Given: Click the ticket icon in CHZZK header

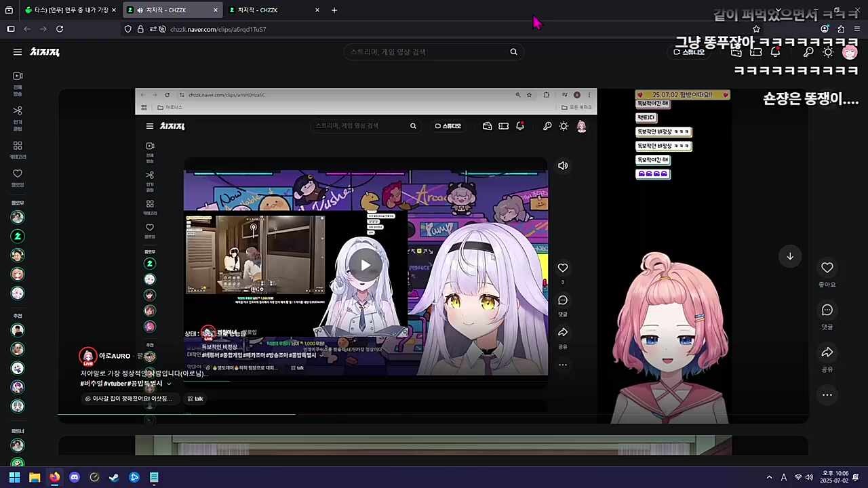Looking at the screenshot, I should (x=755, y=52).
